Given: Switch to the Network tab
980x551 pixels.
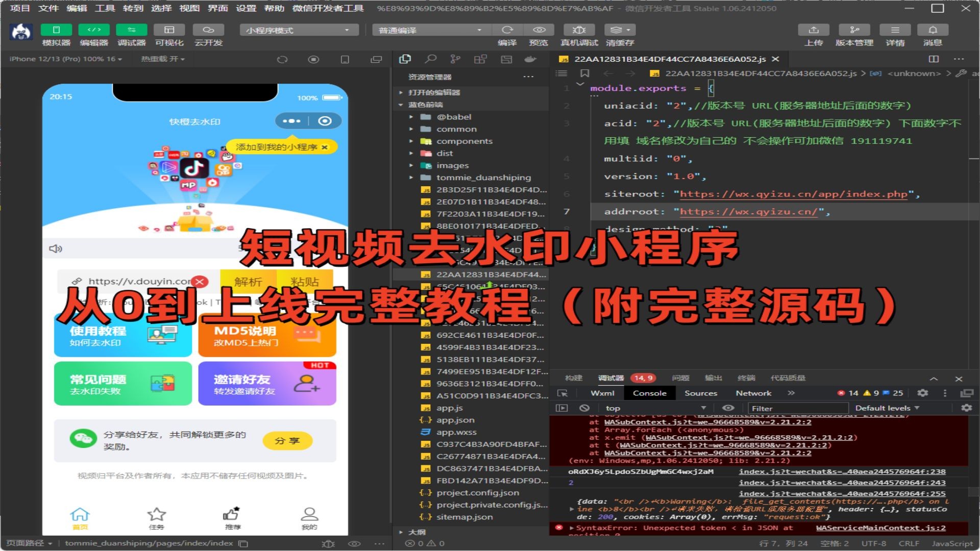Looking at the screenshot, I should click(x=753, y=393).
